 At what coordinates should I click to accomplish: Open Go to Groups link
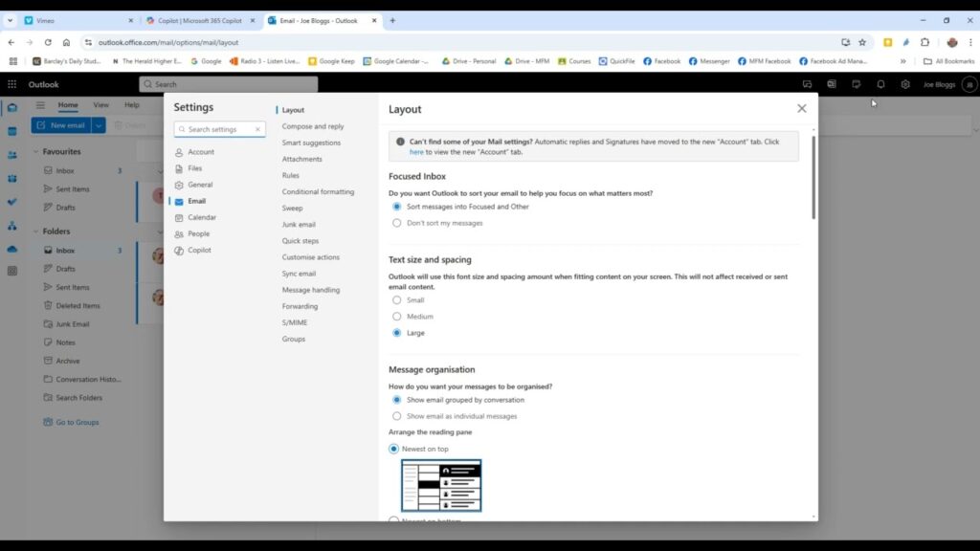(x=77, y=422)
